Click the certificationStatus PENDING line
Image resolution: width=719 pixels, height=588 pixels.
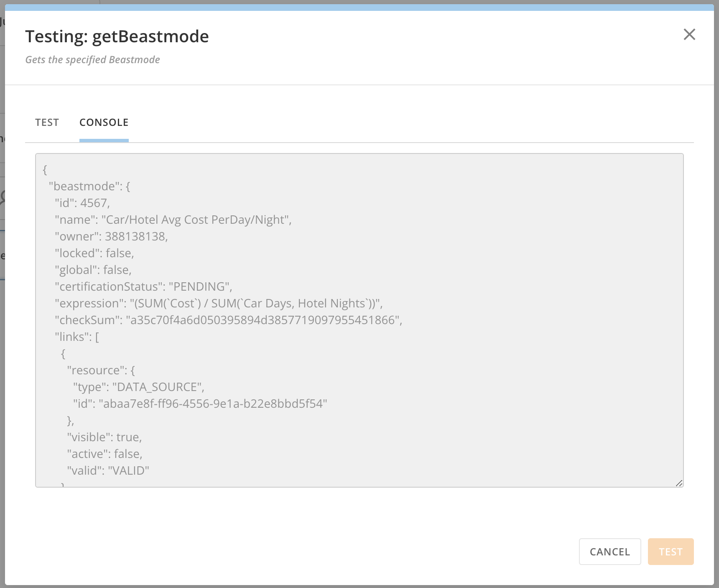coord(142,286)
